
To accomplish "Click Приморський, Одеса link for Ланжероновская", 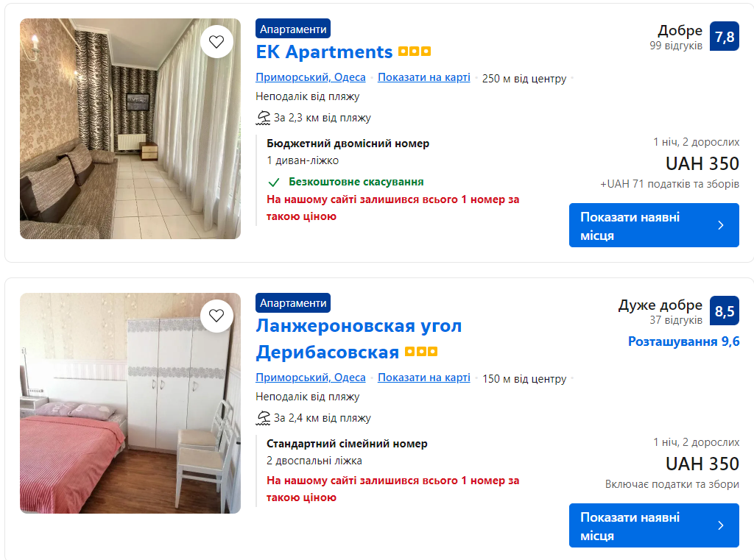I will pos(311,378).
